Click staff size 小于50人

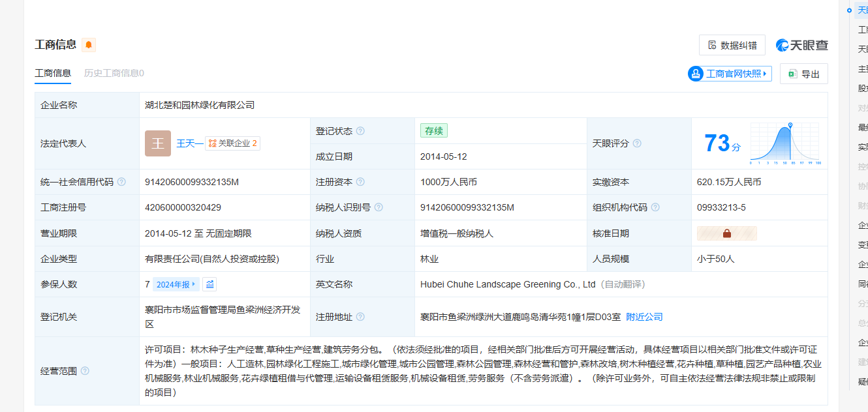(x=716, y=259)
